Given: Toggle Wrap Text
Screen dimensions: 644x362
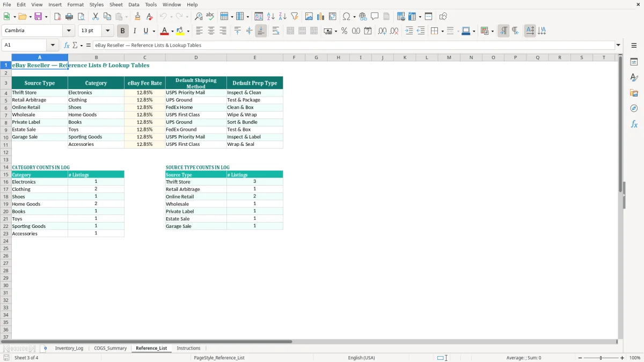Looking at the screenshot, I should [276, 31].
